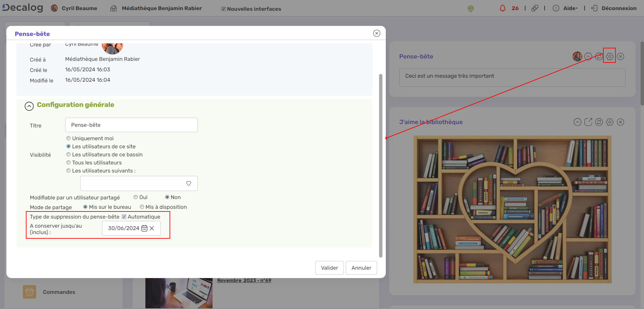Click the Valider button
This screenshot has height=309, width=644.
click(x=329, y=268)
